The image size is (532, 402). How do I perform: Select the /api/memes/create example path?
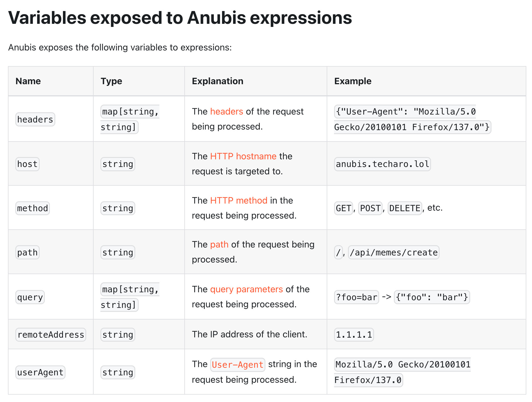click(x=394, y=252)
